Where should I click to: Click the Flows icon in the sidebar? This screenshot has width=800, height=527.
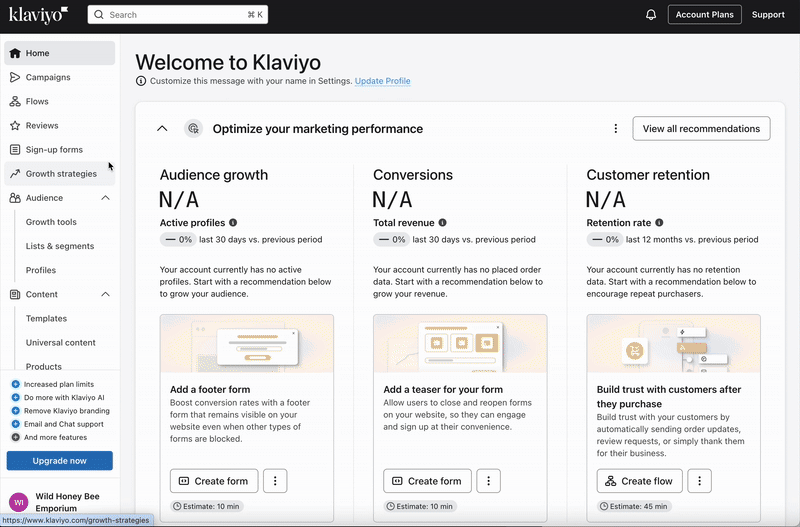click(15, 102)
